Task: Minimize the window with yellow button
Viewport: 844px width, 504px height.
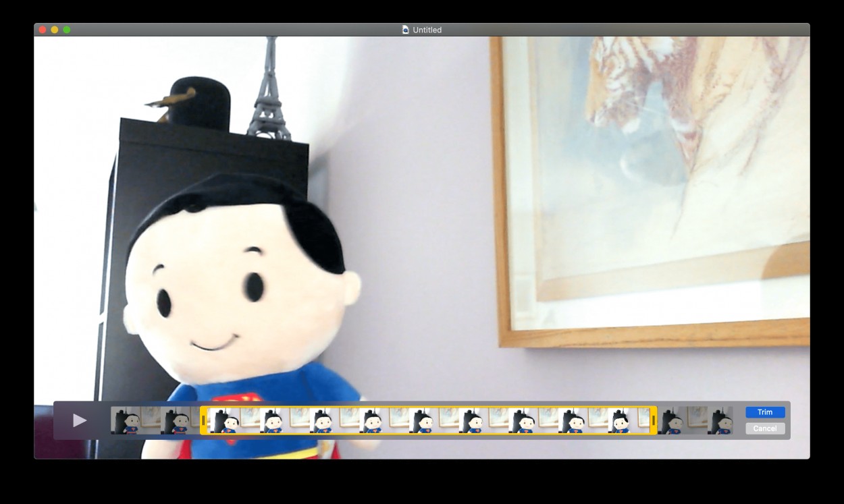Action: click(55, 30)
